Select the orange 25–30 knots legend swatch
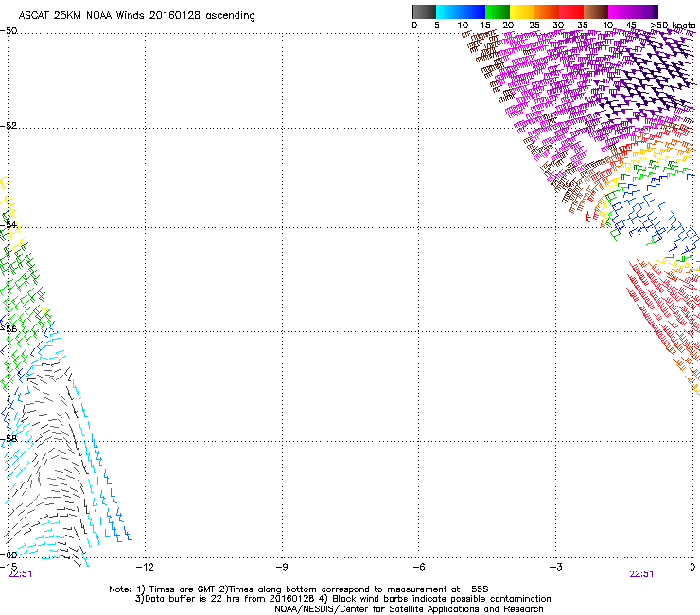 coord(547,11)
